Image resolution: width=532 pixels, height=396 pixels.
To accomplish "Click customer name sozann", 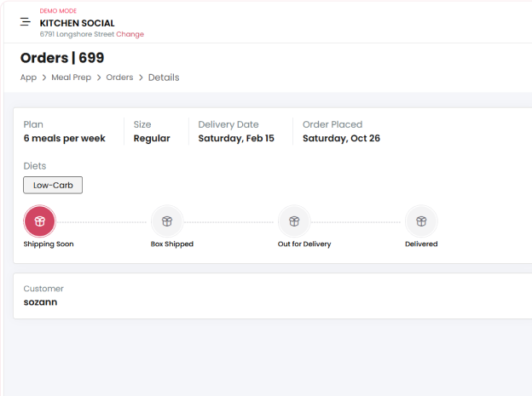I will [40, 302].
